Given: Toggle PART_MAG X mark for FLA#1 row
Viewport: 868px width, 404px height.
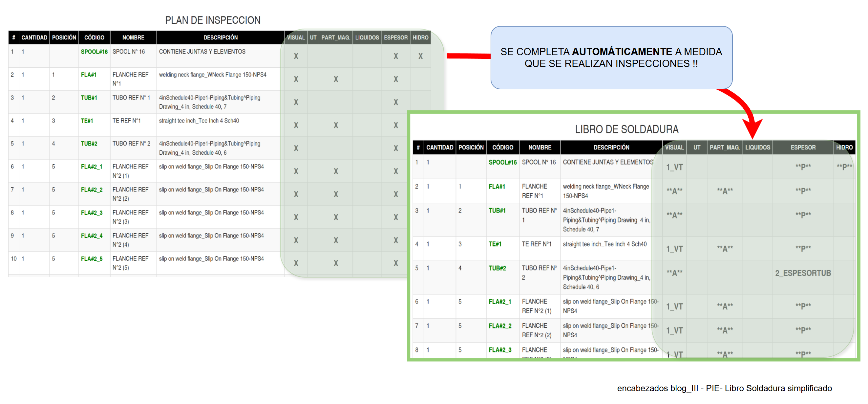Looking at the screenshot, I should tap(336, 79).
